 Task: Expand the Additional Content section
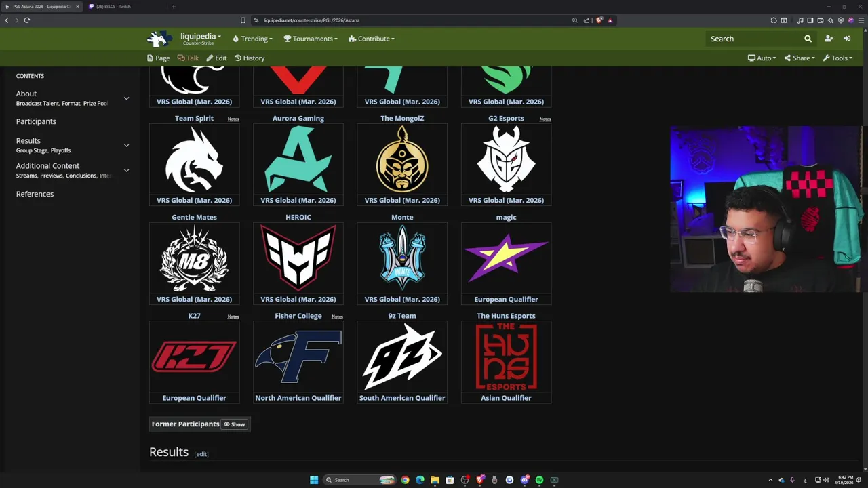[126, 170]
